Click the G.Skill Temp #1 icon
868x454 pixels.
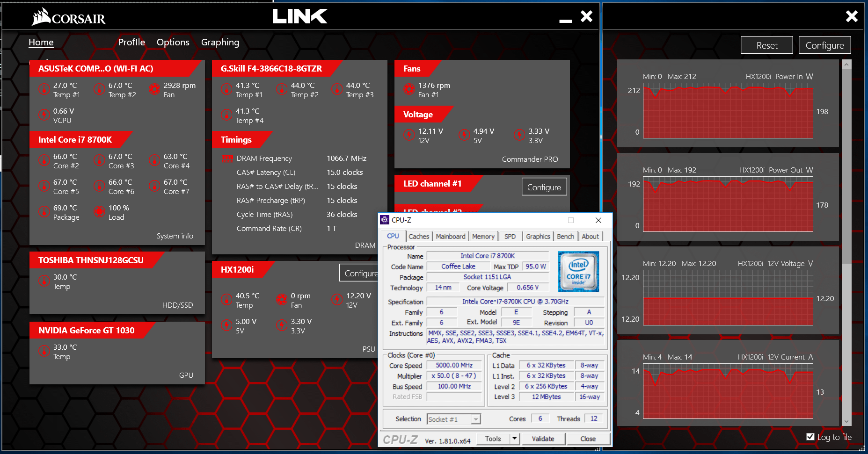226,89
